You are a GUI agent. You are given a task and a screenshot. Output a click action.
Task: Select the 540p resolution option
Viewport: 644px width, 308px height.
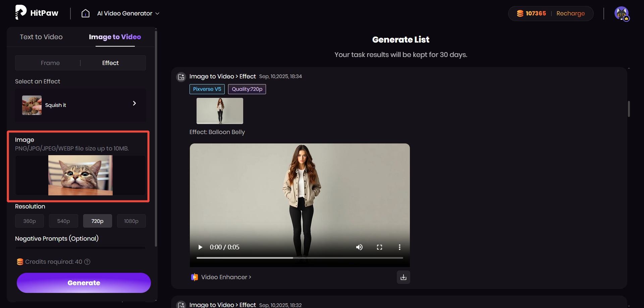click(x=63, y=221)
